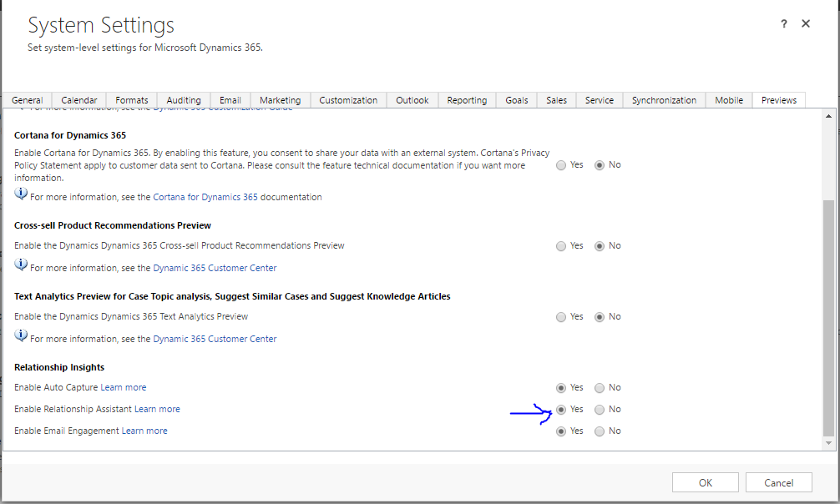The height and width of the screenshot is (504, 840).
Task: Click the scrollbar down arrow
Action: tap(829, 443)
